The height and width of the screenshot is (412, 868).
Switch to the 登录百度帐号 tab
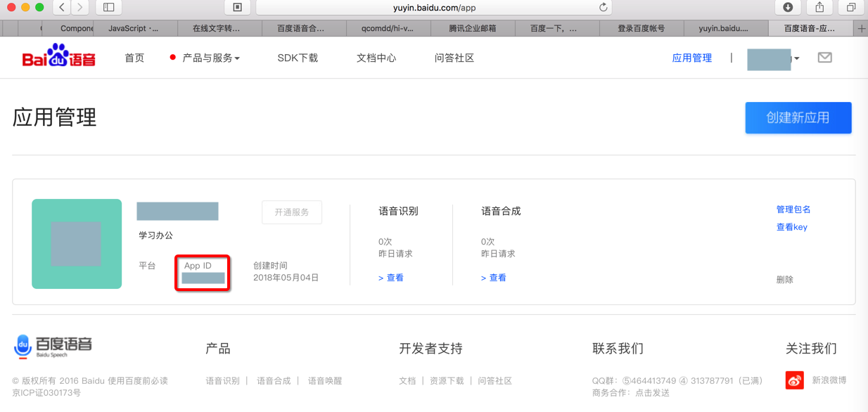(x=641, y=29)
